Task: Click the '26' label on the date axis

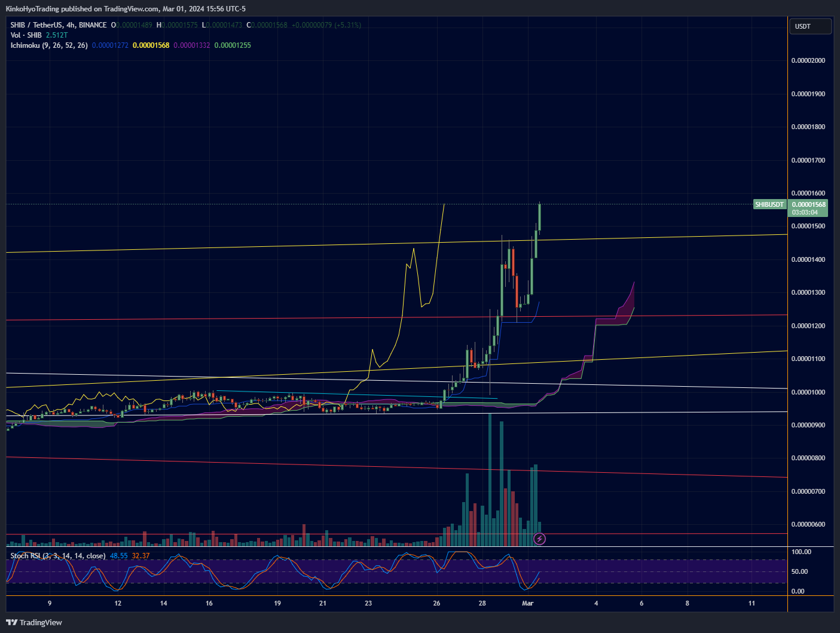Action: (x=436, y=603)
